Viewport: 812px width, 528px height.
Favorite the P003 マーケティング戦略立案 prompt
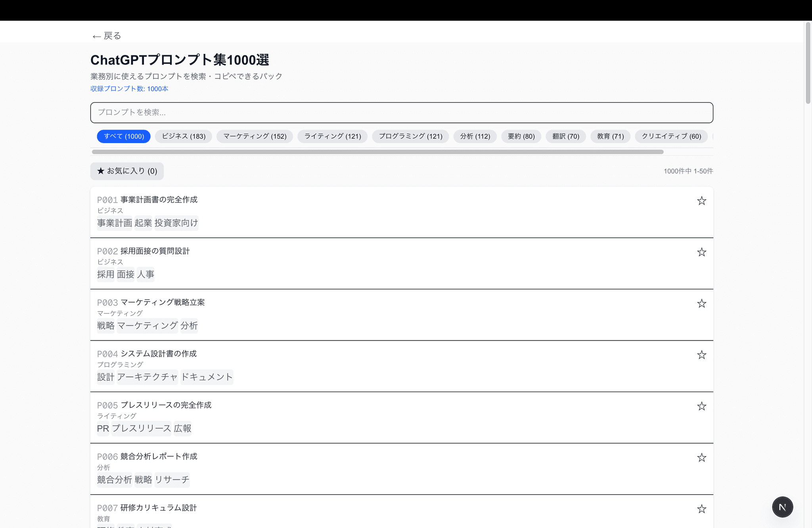tap(701, 304)
